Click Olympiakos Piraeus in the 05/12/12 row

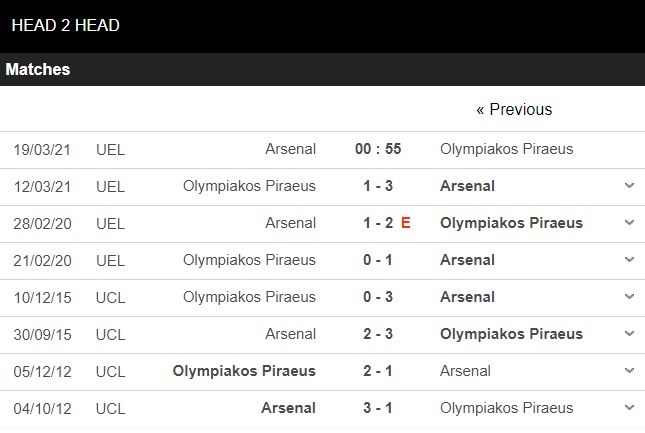tap(244, 371)
